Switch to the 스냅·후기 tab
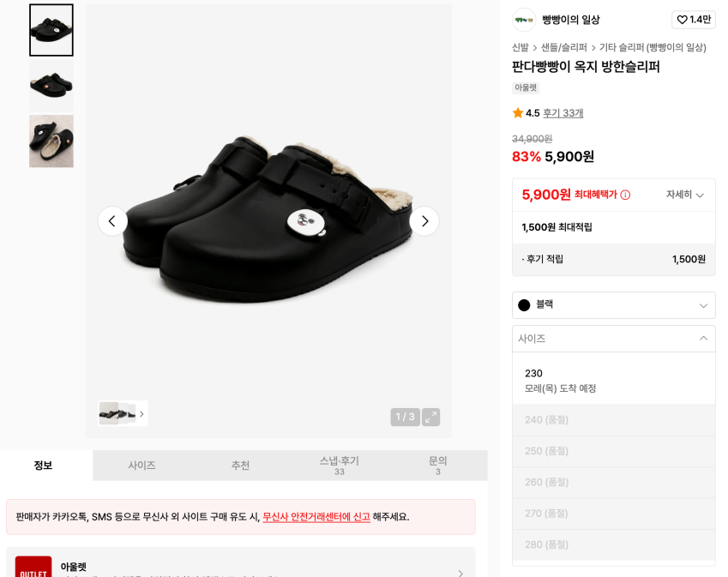 click(x=340, y=466)
